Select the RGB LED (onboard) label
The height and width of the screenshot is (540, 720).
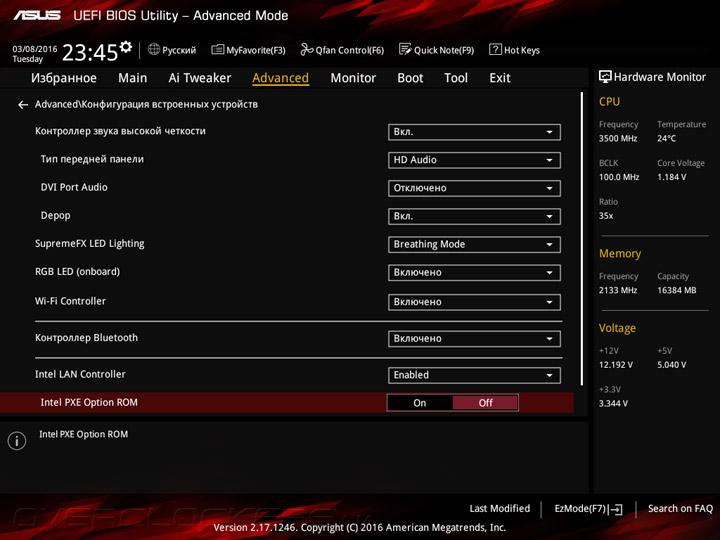click(77, 272)
